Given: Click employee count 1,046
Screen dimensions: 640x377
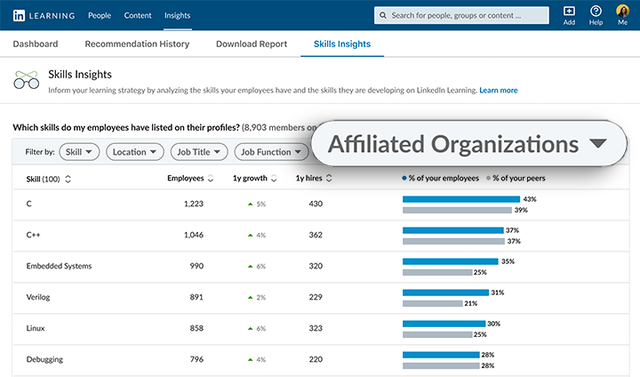Looking at the screenshot, I should pos(193,235).
